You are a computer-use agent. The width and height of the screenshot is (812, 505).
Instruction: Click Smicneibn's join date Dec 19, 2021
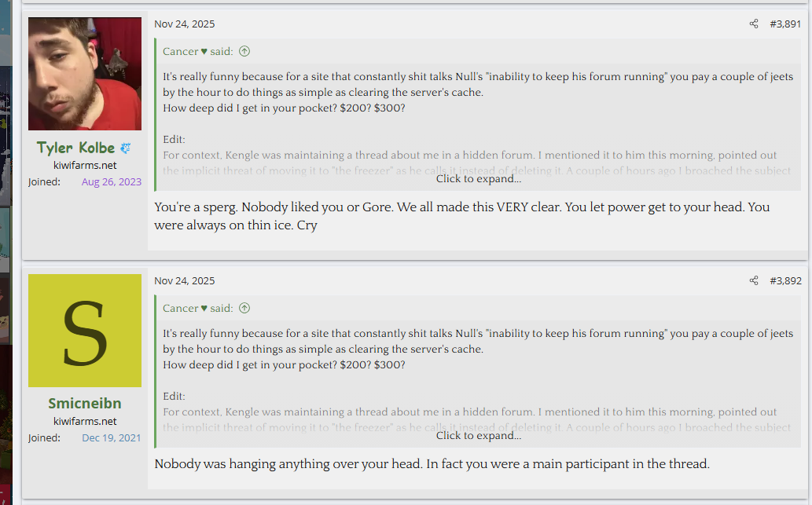pyautogui.click(x=112, y=437)
